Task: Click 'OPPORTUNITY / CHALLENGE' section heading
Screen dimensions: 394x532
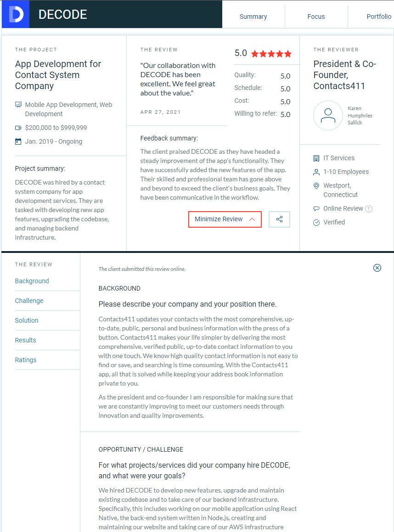Action: pos(141,449)
